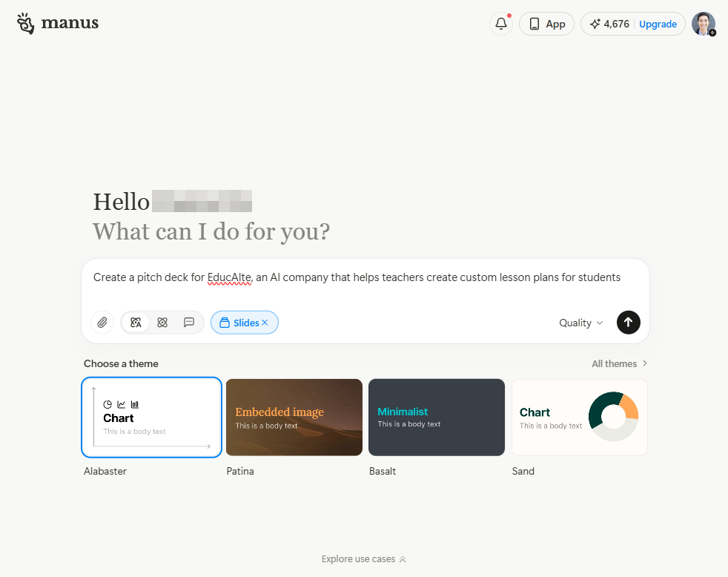
Task: Choose the Sand theme thumbnail
Action: point(580,418)
